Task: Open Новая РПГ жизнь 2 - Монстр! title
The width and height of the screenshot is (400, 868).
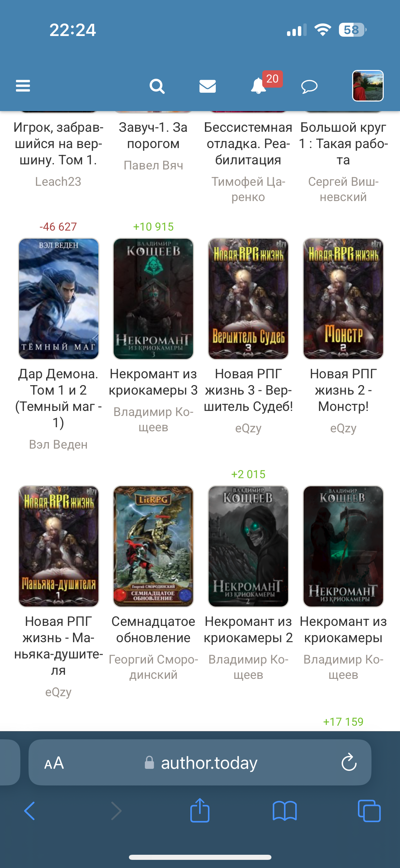Action: (x=343, y=390)
